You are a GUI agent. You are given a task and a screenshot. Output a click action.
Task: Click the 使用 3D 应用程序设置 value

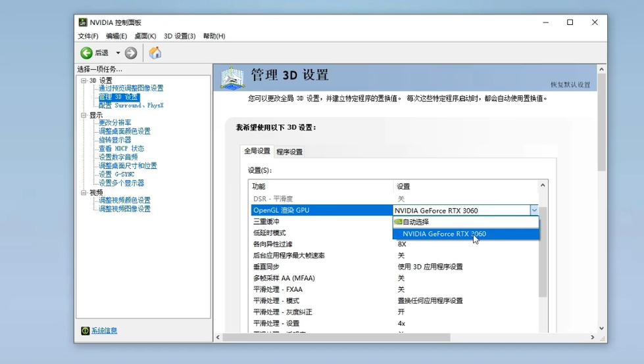430,267
